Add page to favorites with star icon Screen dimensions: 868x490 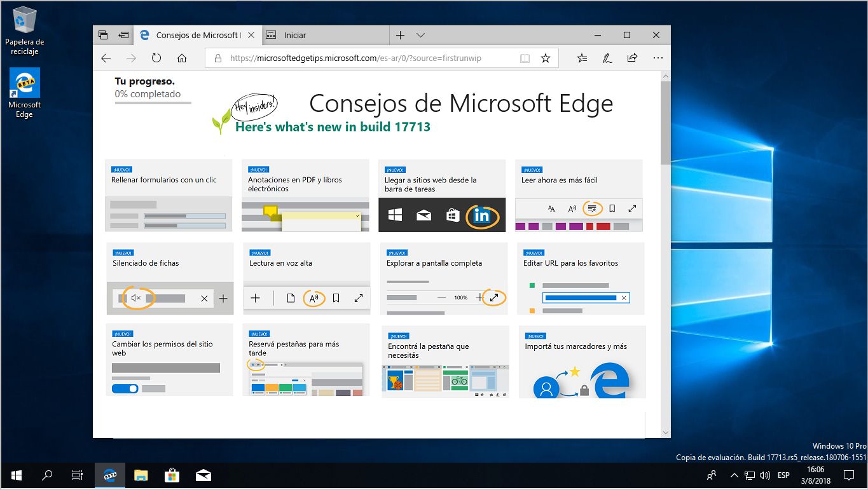[x=545, y=58]
